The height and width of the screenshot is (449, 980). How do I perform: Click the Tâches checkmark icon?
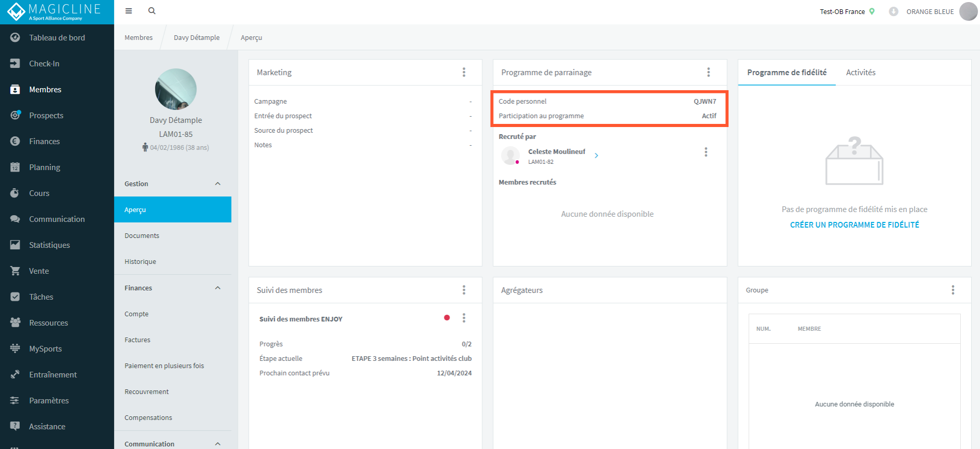(x=15, y=297)
